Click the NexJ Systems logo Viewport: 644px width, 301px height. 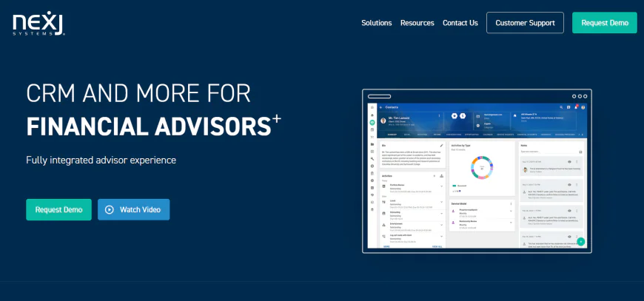tap(39, 23)
